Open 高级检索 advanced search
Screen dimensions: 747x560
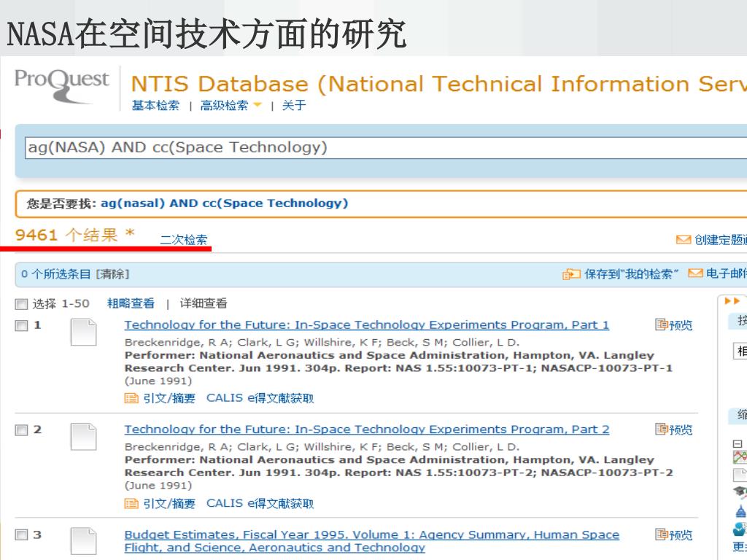(x=224, y=105)
